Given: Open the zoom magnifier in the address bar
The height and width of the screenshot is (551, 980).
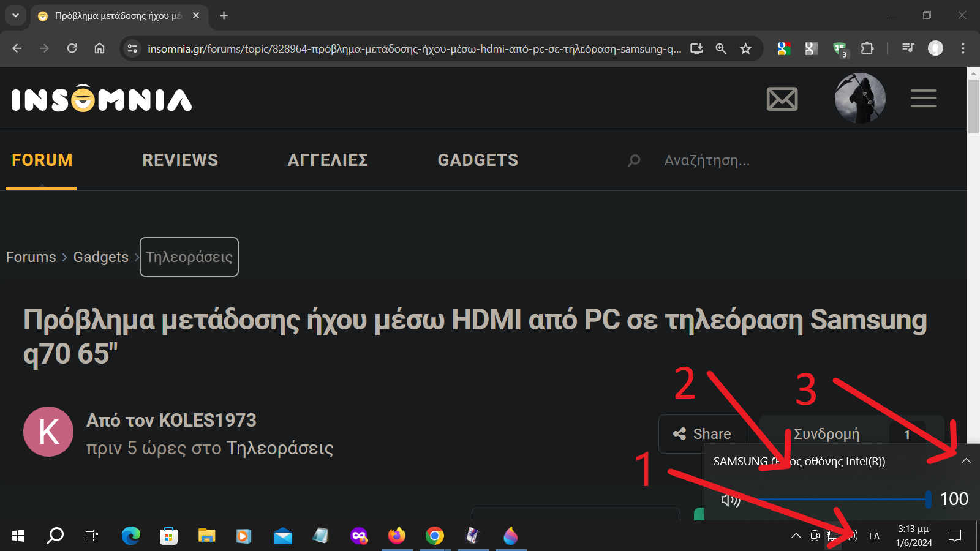Looking at the screenshot, I should pos(721,48).
